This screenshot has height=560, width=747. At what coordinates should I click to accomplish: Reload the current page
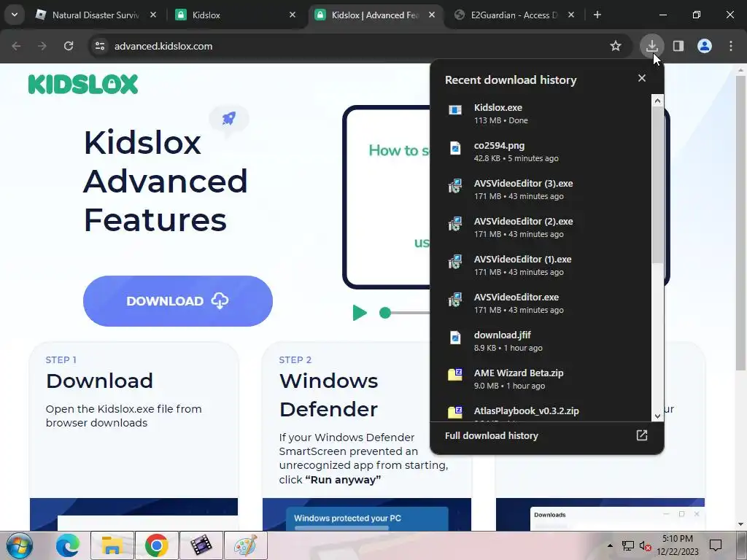[x=69, y=46]
